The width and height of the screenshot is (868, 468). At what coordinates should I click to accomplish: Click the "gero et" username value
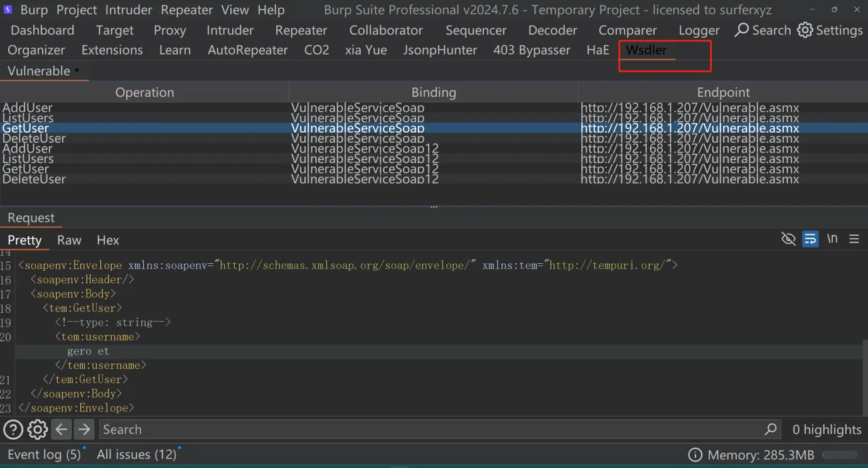click(88, 351)
